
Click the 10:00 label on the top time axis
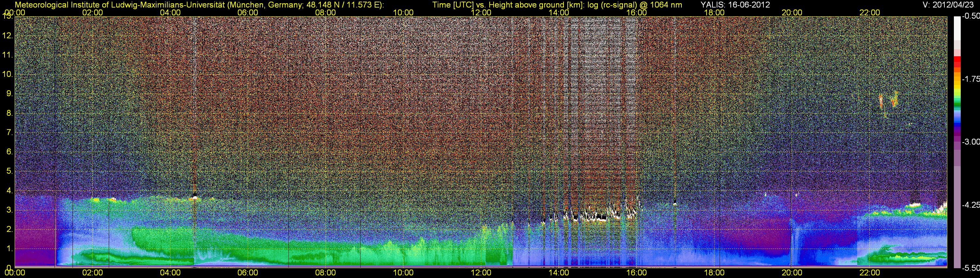tap(403, 12)
